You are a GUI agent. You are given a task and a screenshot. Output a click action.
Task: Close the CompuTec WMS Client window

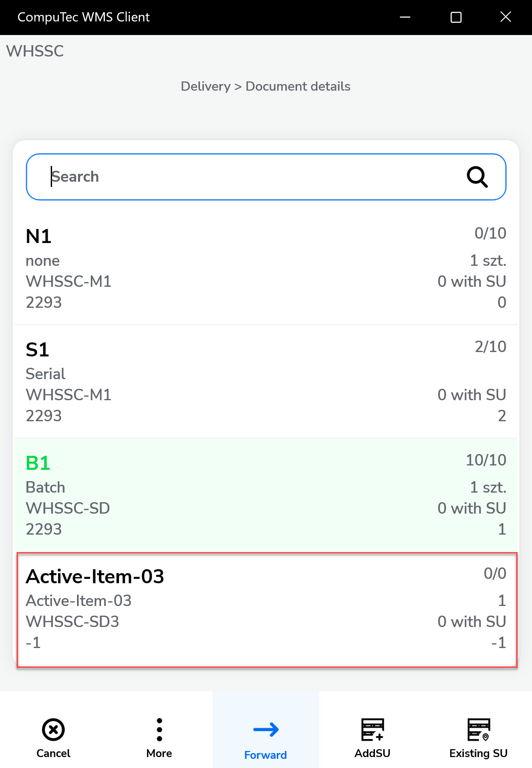(506, 17)
